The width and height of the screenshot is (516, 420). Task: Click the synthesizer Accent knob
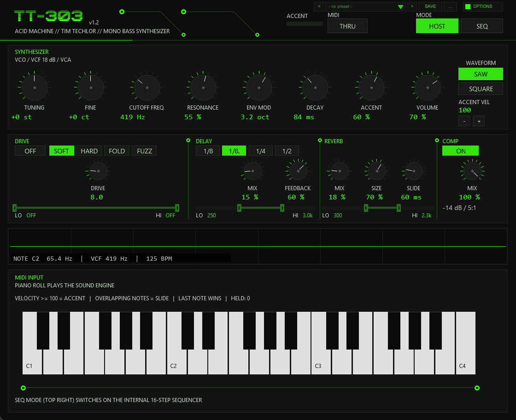[371, 88]
